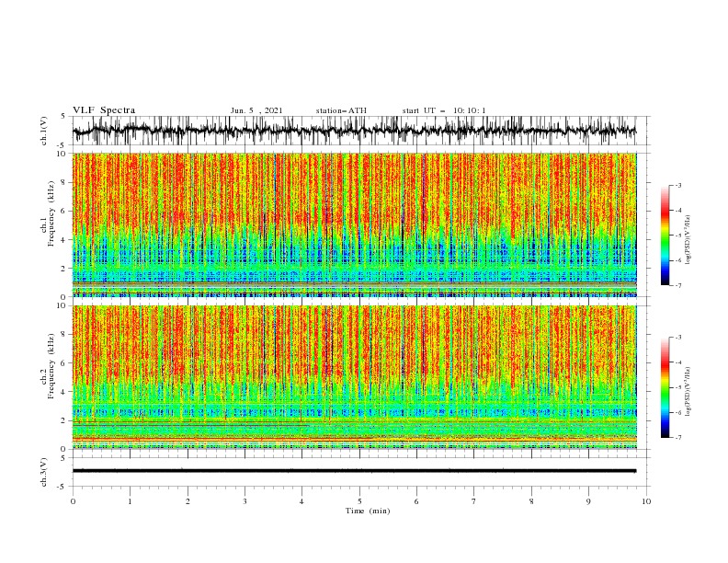Screen dimensions: 728x563
Task: Click the "10" tick on the time axis
Action: pyautogui.click(x=646, y=501)
